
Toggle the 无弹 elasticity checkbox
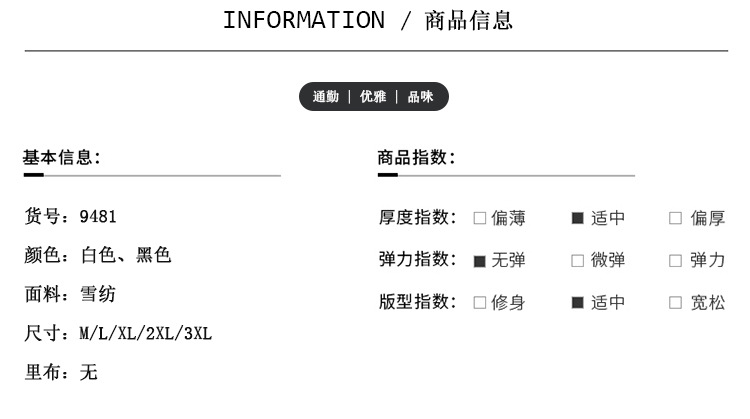click(x=480, y=261)
